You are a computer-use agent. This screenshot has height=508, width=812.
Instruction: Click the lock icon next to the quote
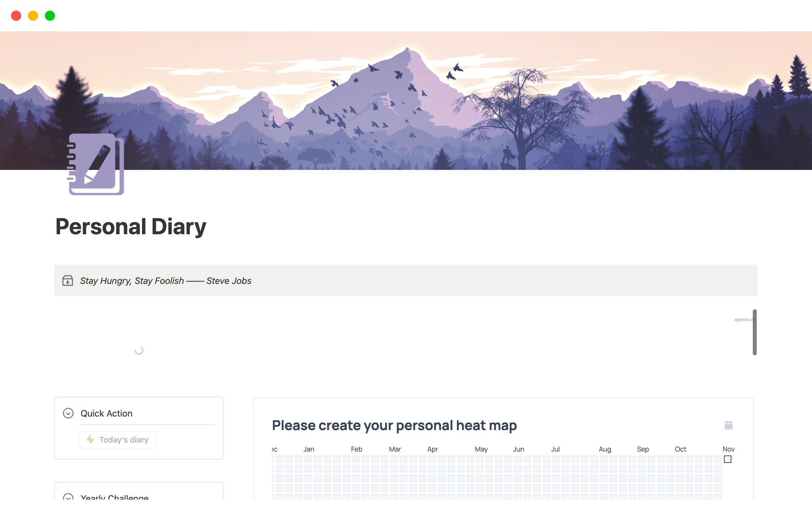tap(67, 280)
